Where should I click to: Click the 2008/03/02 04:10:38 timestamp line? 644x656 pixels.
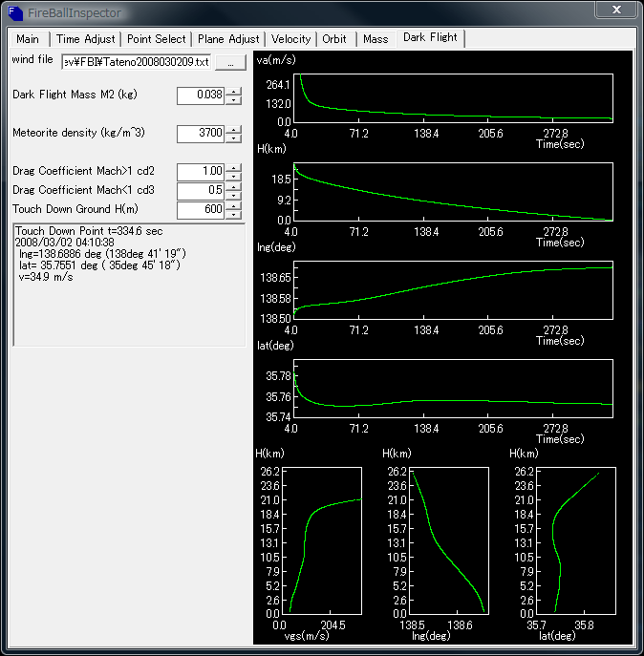(x=64, y=243)
